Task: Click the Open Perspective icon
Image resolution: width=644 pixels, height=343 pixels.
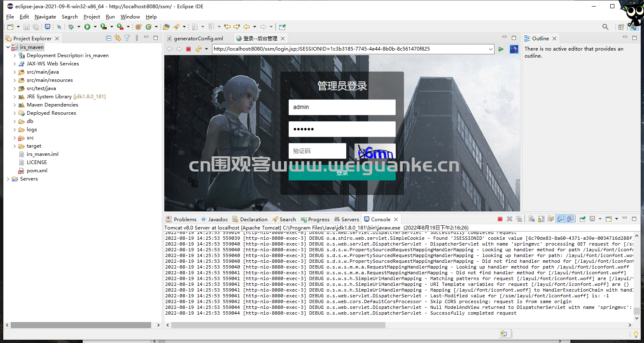Action: click(621, 27)
